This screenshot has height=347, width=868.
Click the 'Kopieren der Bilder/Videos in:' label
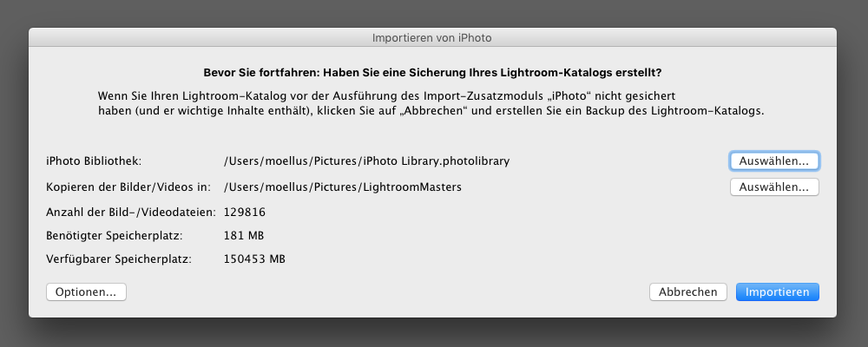(x=129, y=187)
